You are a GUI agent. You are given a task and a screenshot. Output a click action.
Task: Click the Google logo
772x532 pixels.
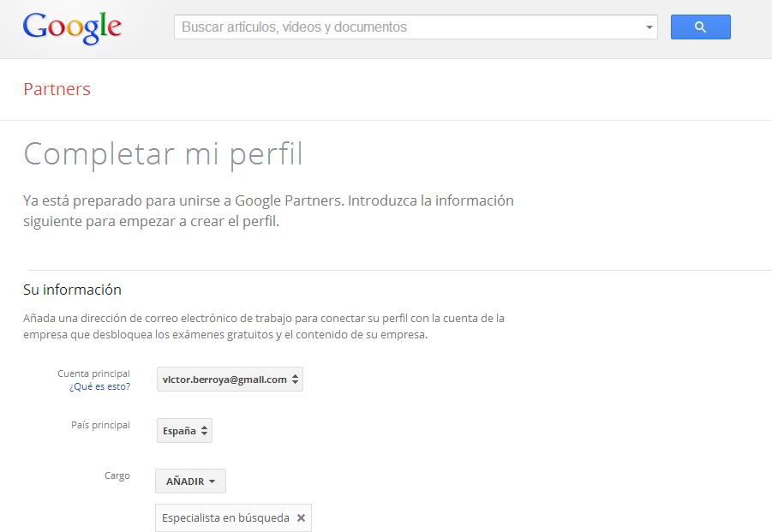tap(72, 28)
